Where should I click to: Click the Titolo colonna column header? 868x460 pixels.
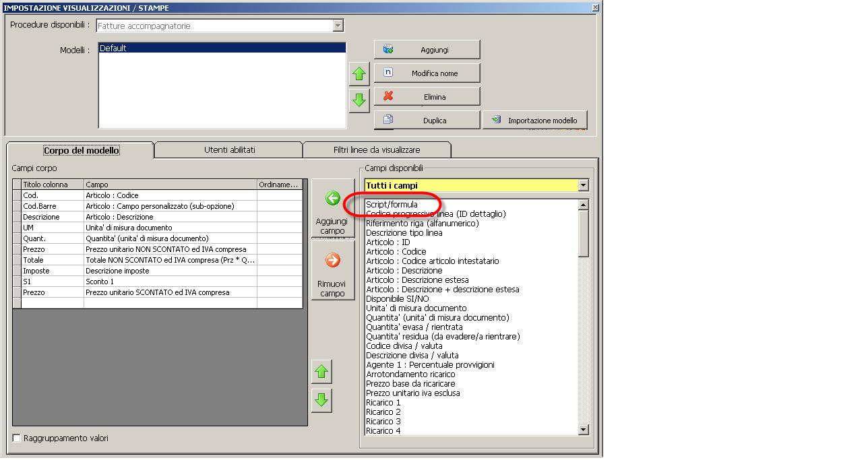tap(53, 184)
